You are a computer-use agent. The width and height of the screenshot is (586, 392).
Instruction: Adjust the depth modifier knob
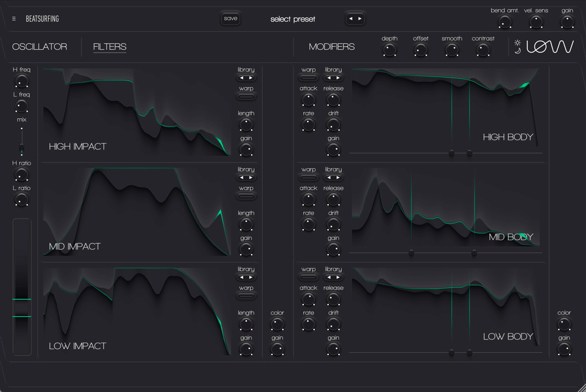click(x=389, y=49)
